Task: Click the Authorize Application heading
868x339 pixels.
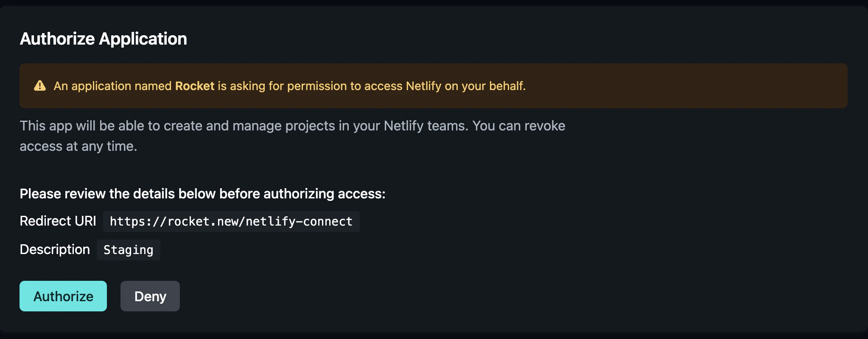Action: (x=103, y=39)
